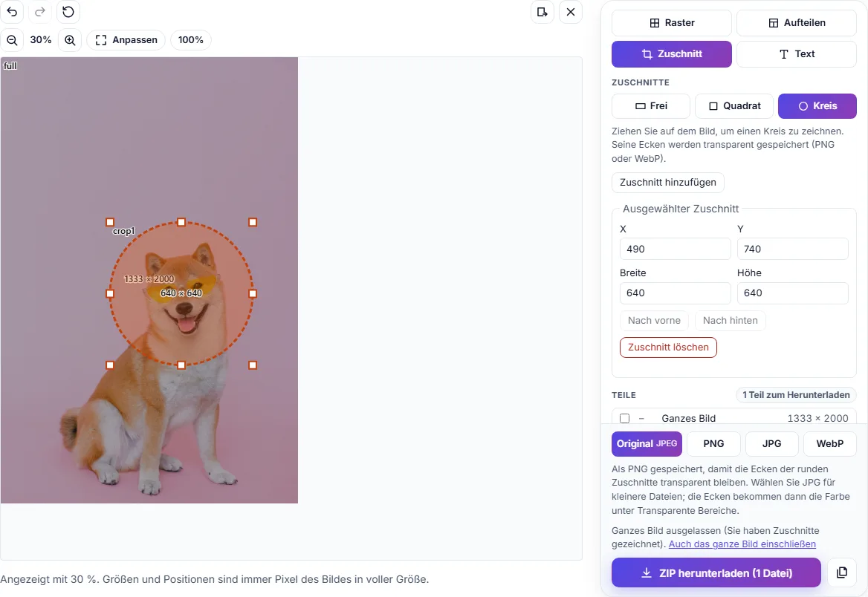Image resolution: width=868 pixels, height=597 pixels.
Task: Select the Quadrat crop shape
Action: 734,106
